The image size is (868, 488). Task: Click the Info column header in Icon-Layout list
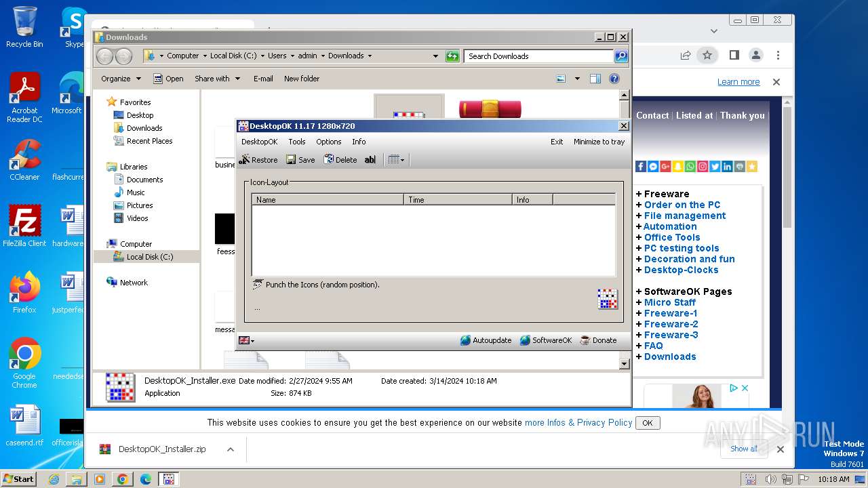532,200
